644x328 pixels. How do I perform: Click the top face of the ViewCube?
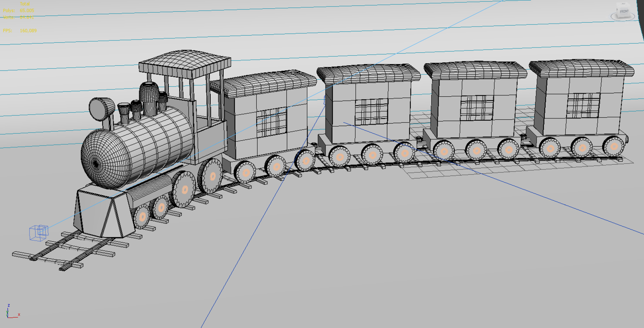tap(623, 4)
